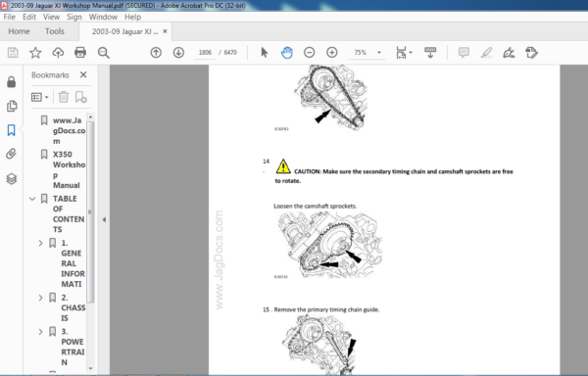Open page thumbnails panel
This screenshot has height=376, width=588.
(12, 106)
